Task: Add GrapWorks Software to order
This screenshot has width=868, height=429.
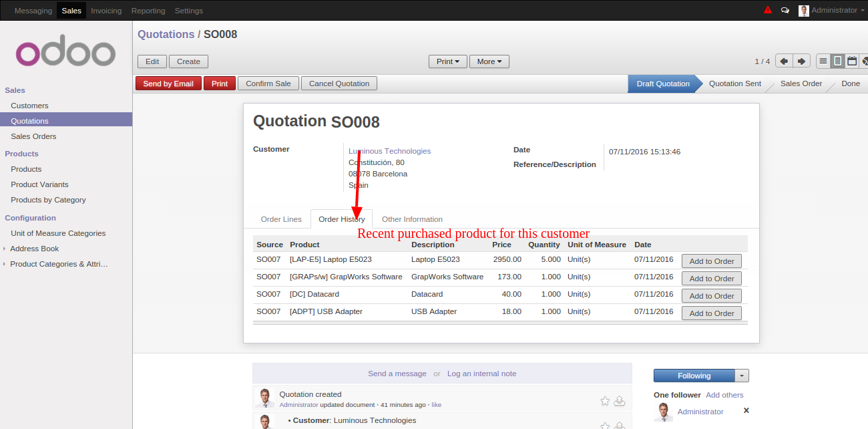Action: (712, 279)
